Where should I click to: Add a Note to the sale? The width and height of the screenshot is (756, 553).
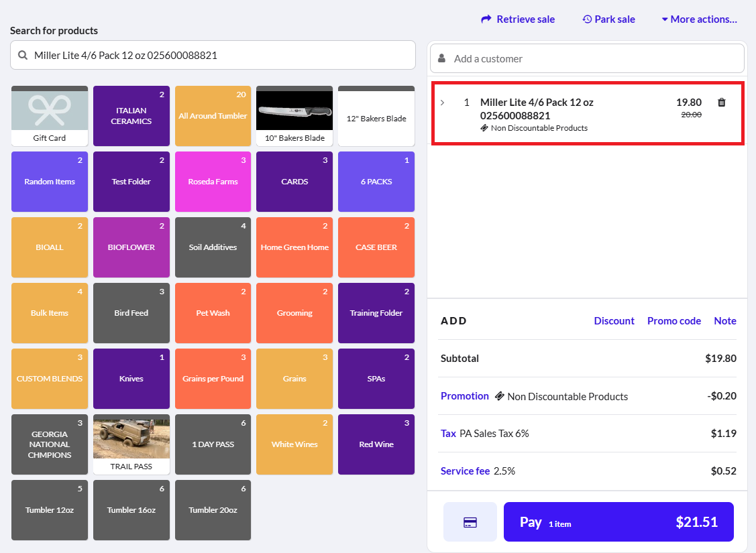[x=724, y=321]
